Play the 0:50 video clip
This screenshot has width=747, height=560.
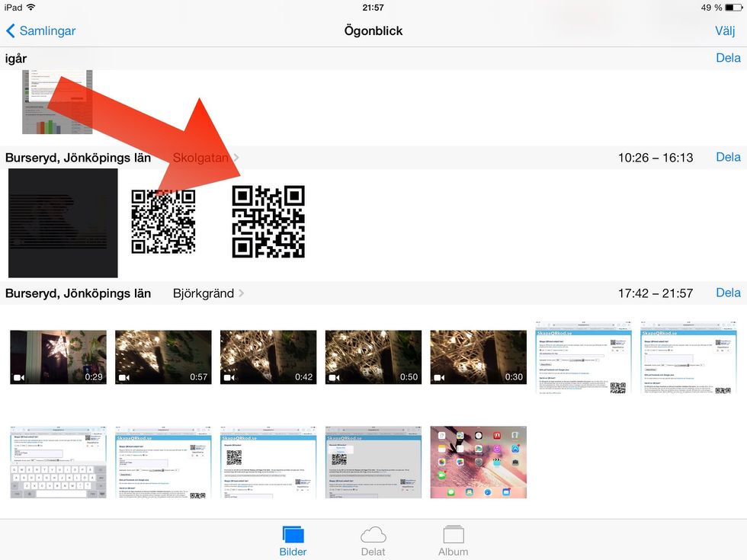click(x=373, y=357)
